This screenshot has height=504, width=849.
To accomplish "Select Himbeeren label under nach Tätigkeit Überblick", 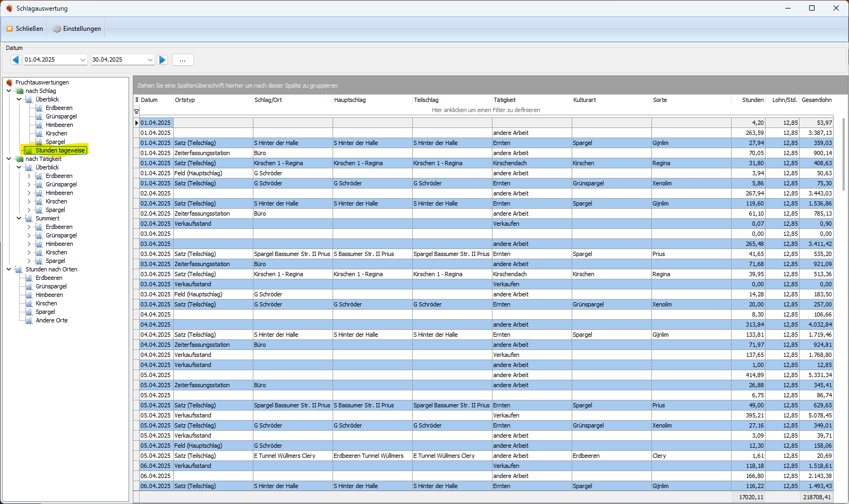I will point(60,193).
